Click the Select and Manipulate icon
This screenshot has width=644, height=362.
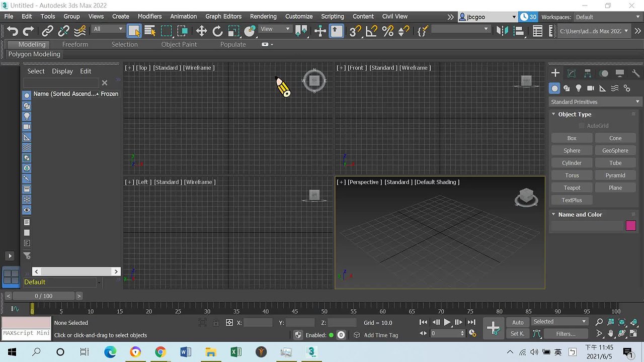point(320,31)
